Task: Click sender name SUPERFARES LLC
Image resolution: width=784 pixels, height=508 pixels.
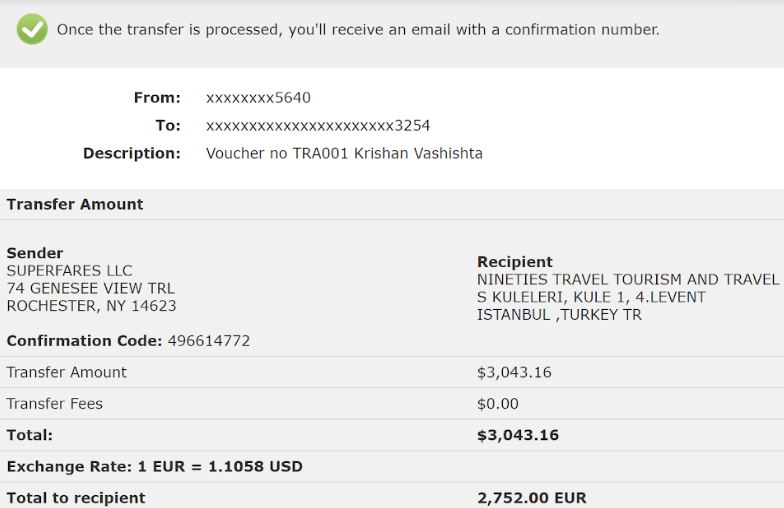Action: pos(70,270)
